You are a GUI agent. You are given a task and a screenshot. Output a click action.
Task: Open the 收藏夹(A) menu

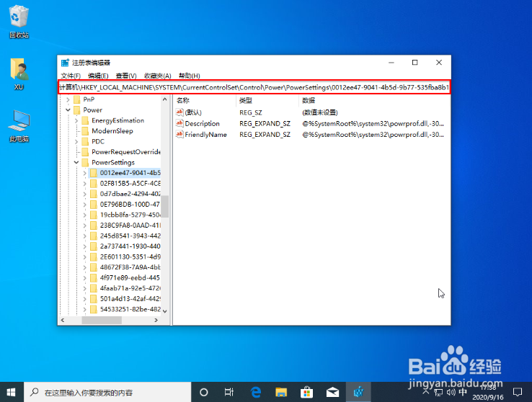pos(157,76)
